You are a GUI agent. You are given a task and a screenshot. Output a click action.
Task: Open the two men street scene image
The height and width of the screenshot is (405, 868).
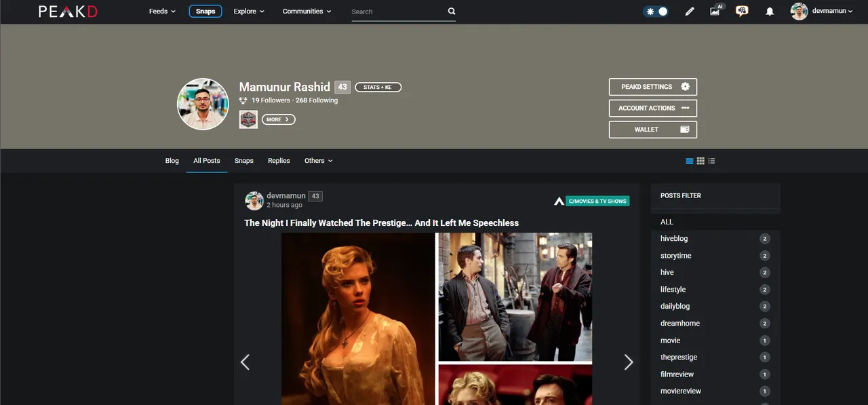coord(515,297)
